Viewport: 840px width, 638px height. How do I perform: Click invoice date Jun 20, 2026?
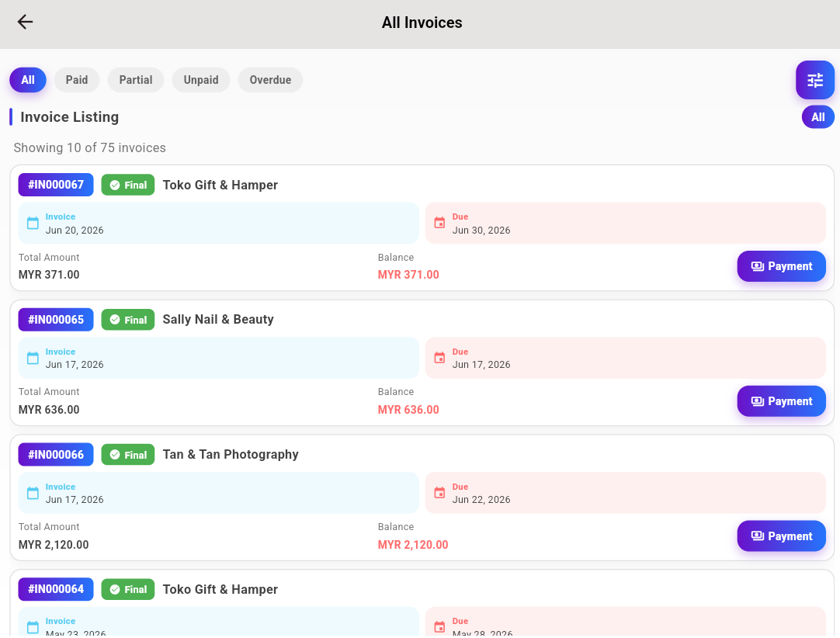coord(75,231)
